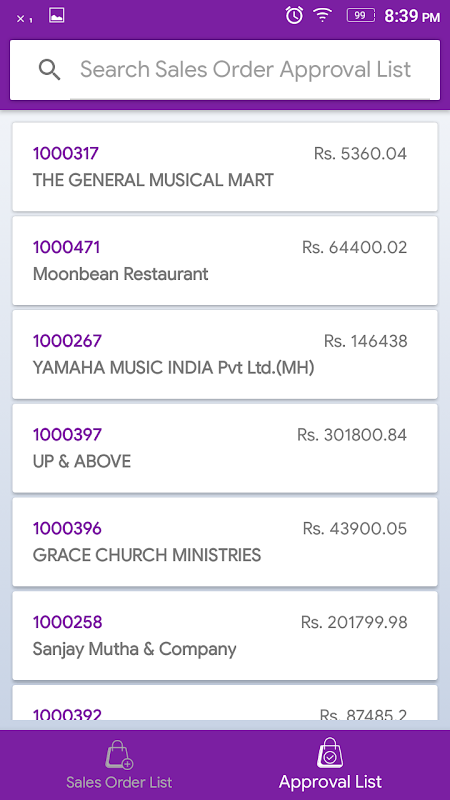Switch to the Sales Order List tab
The height and width of the screenshot is (800, 450).
pyautogui.click(x=119, y=765)
